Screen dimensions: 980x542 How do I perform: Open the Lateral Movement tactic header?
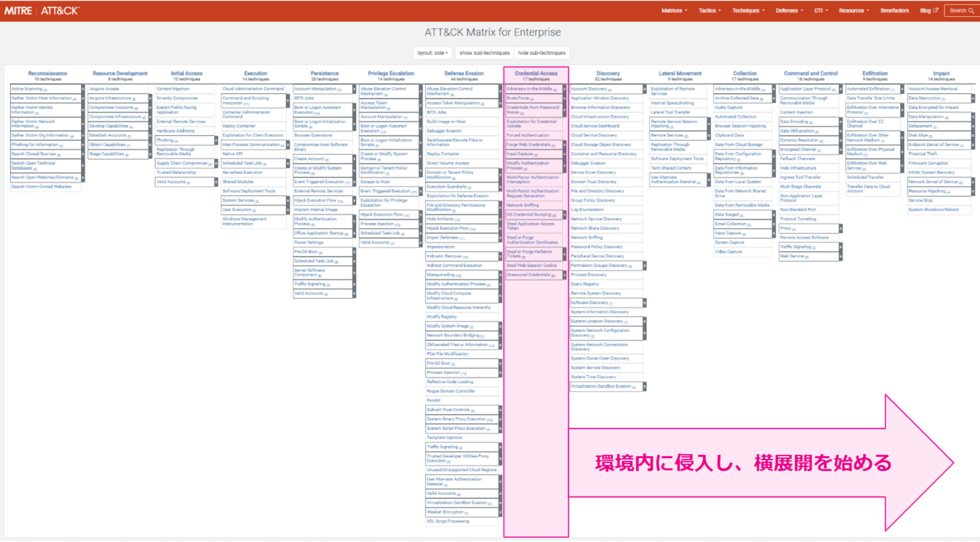(680, 74)
